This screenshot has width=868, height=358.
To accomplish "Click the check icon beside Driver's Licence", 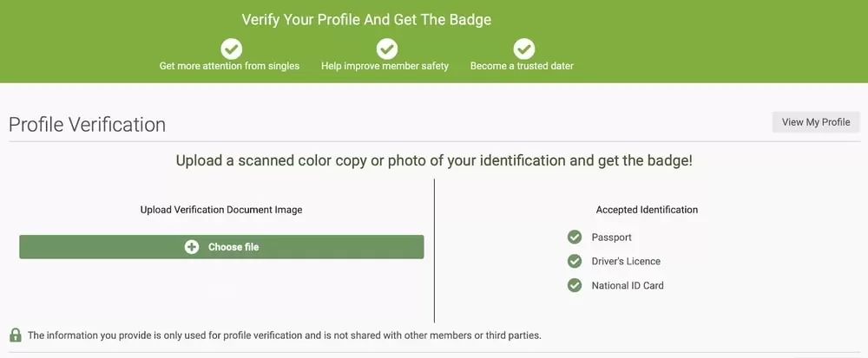I will (575, 261).
